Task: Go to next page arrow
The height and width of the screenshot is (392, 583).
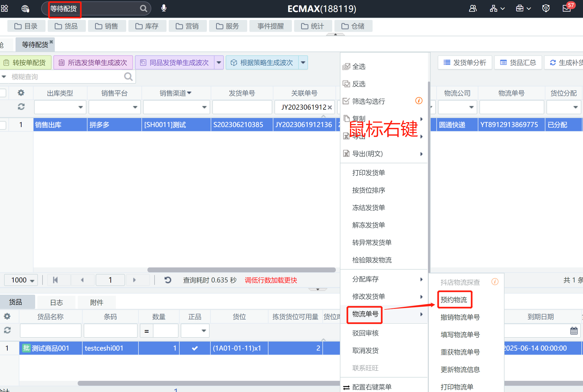Action: (134, 280)
